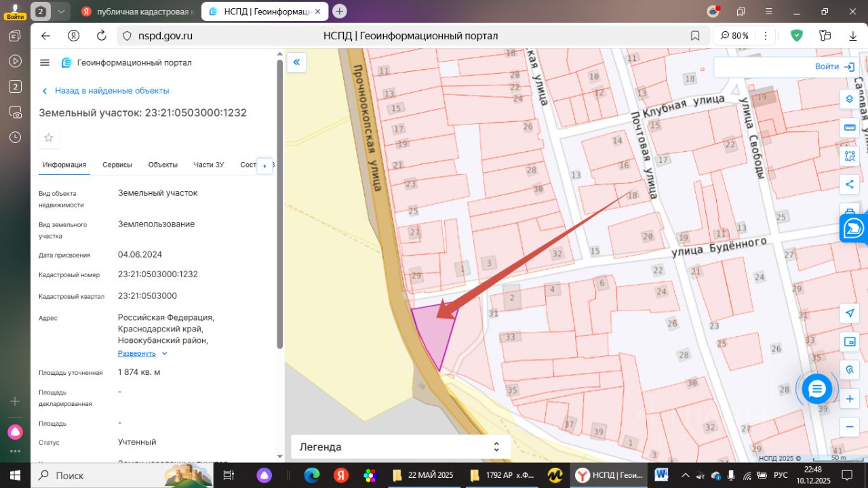Go back to the previous browser page

[45, 36]
